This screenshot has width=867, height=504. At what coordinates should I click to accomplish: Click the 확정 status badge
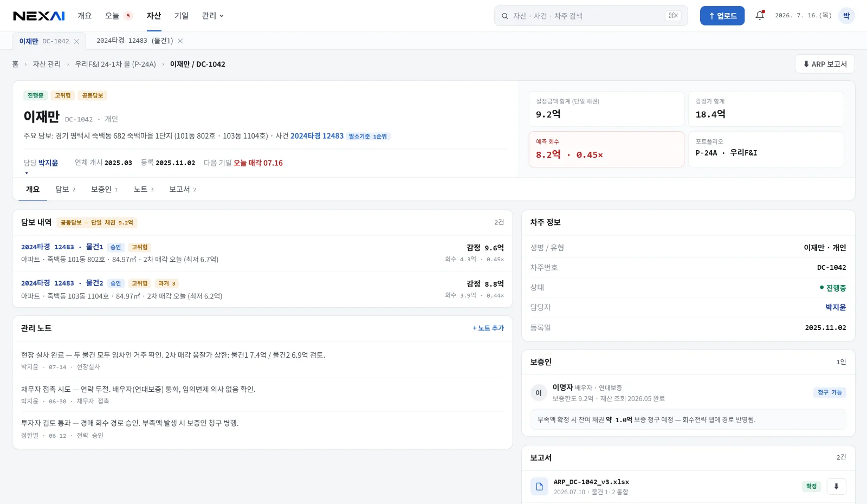(811, 486)
